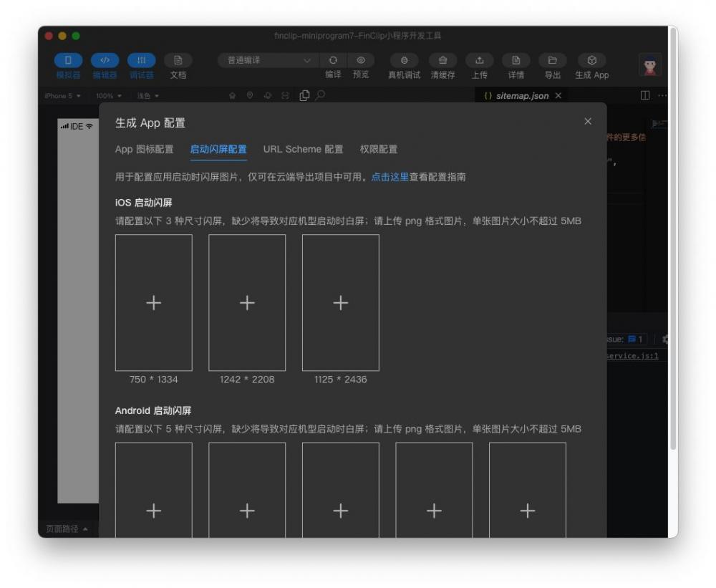The width and height of the screenshot is (716, 588).
Task: Click the compile refresh icon
Action: [333, 60]
